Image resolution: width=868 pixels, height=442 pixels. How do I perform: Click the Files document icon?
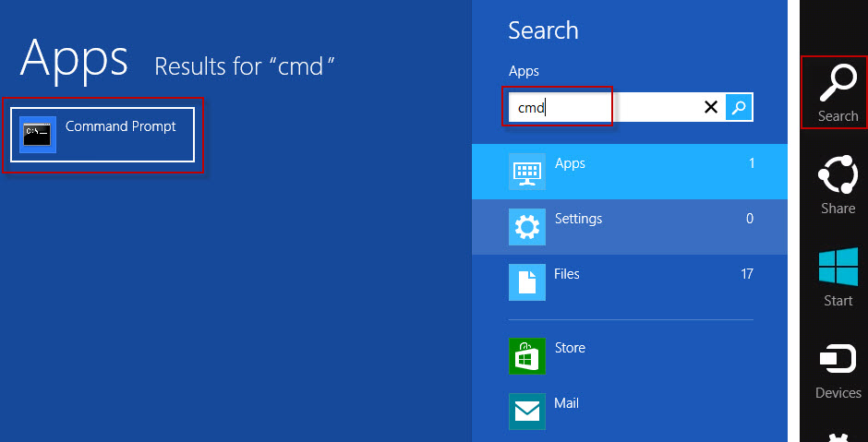(x=526, y=282)
